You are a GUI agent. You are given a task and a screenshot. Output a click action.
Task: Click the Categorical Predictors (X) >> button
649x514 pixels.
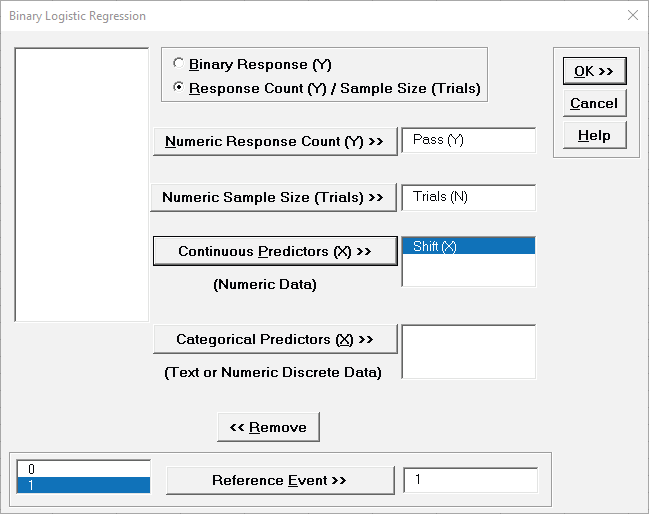click(x=275, y=339)
